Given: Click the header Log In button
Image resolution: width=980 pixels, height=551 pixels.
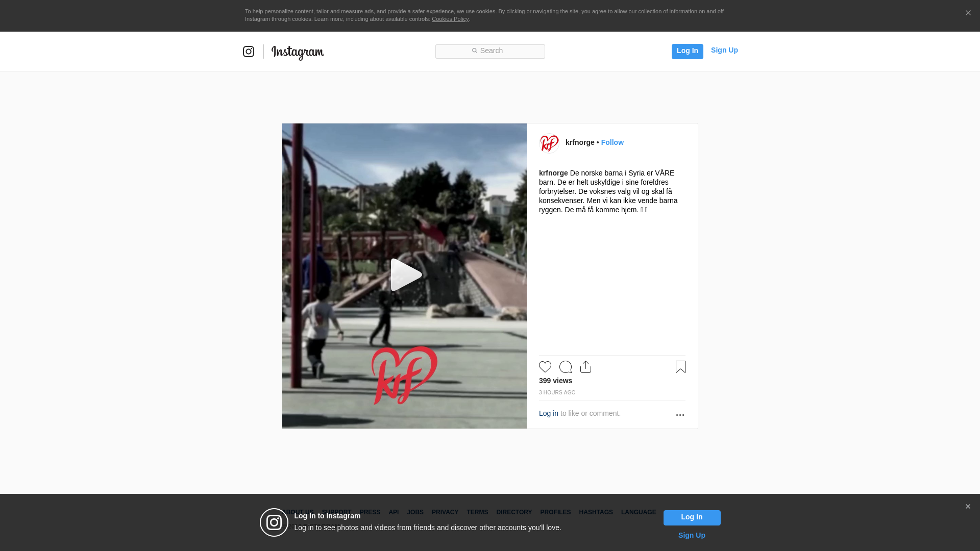Looking at the screenshot, I should click(687, 51).
